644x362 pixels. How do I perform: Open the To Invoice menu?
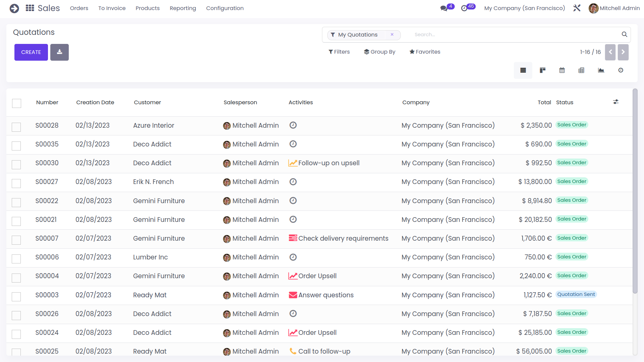112,8
